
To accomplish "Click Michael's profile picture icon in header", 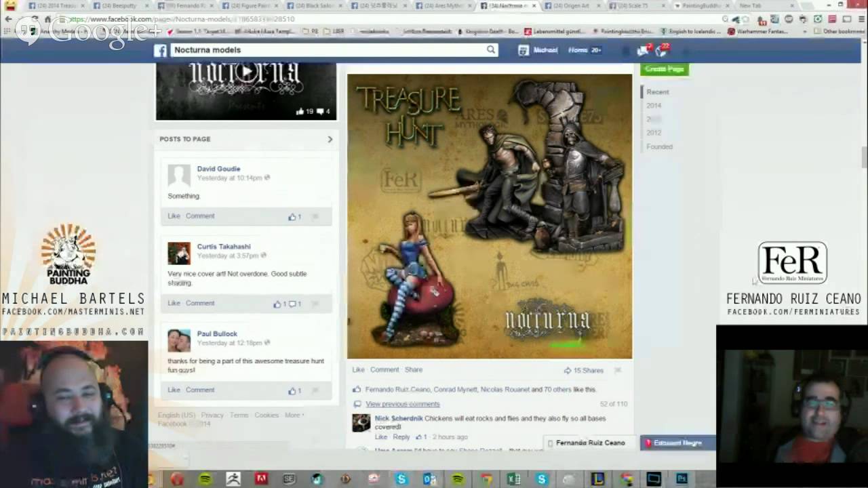I will tap(524, 50).
